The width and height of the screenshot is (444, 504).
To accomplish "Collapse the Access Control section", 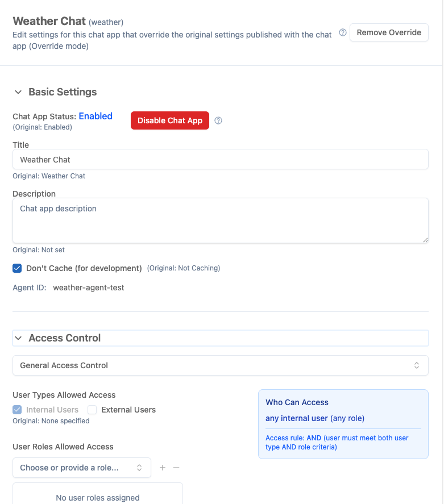I will tap(19, 338).
